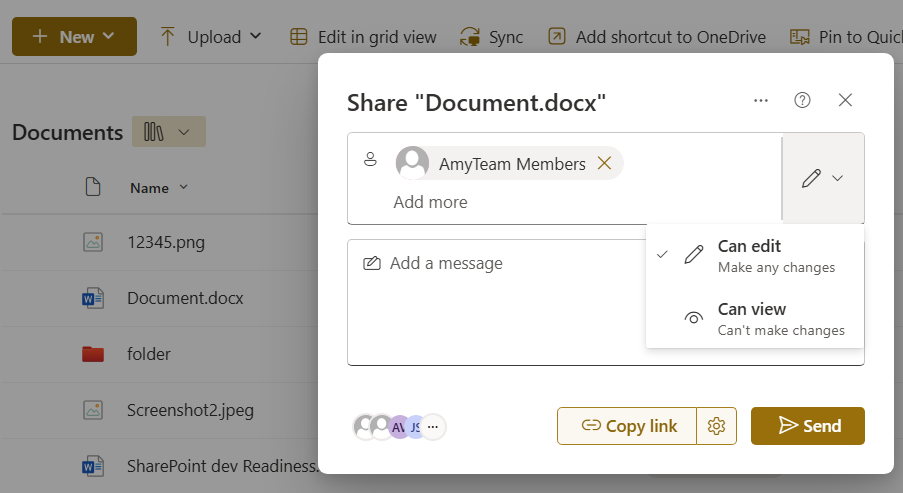Open the New item menu button
This screenshot has width=903, height=493.
coord(74,37)
